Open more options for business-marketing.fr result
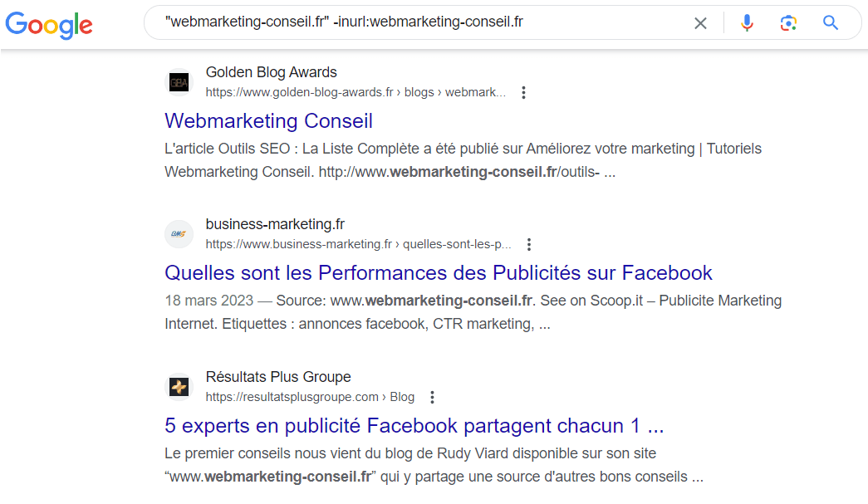The image size is (868, 504). (528, 245)
